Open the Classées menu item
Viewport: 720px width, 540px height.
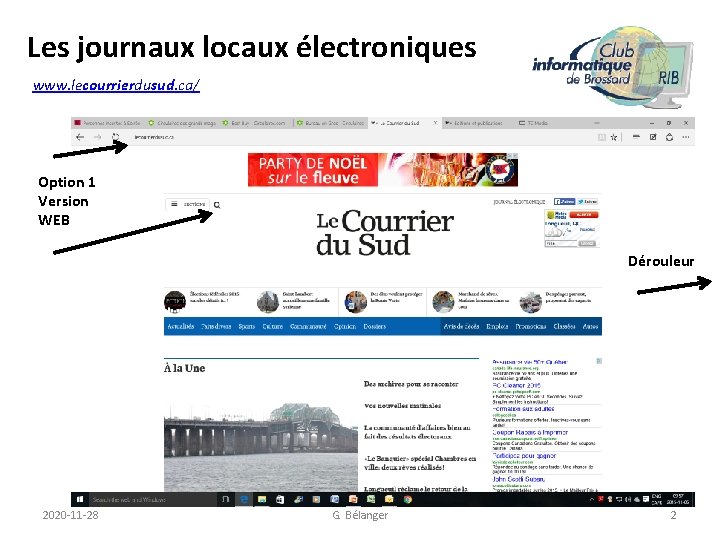564,326
